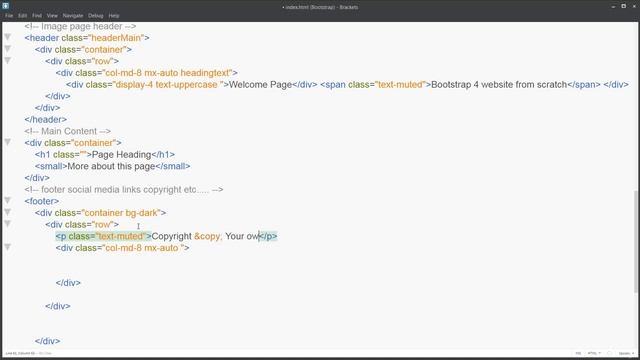Open the Find menu
The height and width of the screenshot is (360, 640).
tap(37, 16)
